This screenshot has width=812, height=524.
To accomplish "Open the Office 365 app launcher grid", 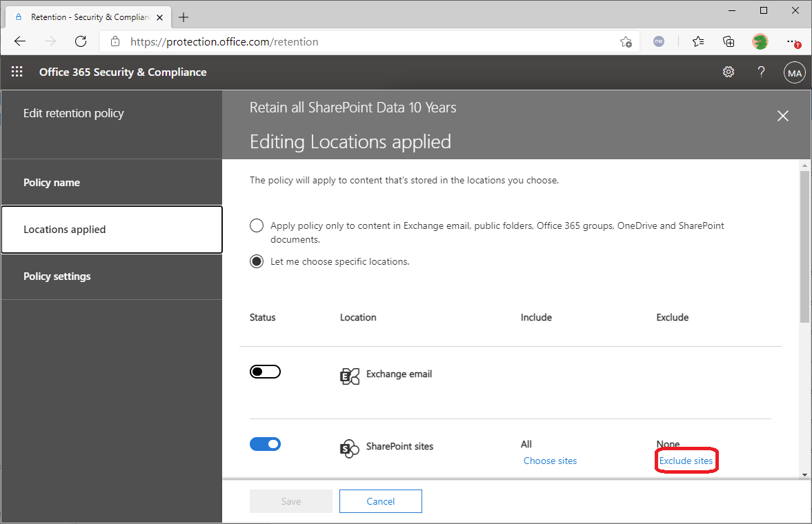I will [17, 72].
